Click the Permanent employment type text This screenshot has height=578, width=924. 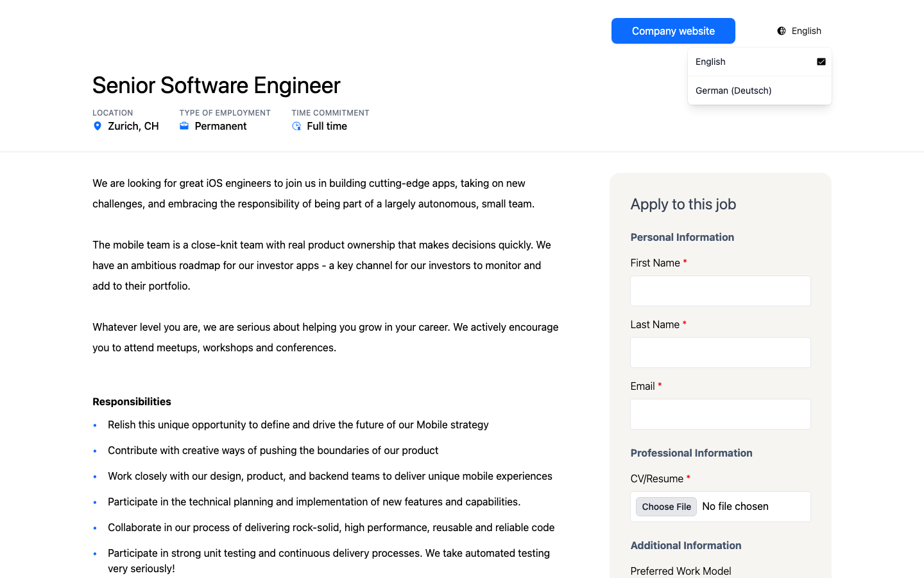point(221,126)
